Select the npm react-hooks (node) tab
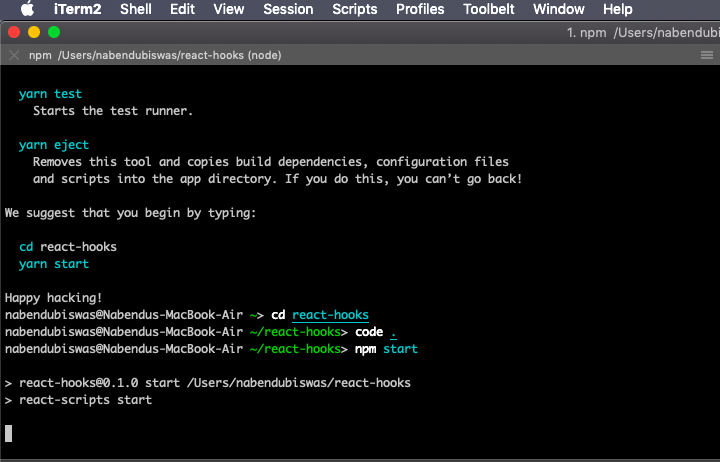The image size is (720, 462). tap(155, 55)
